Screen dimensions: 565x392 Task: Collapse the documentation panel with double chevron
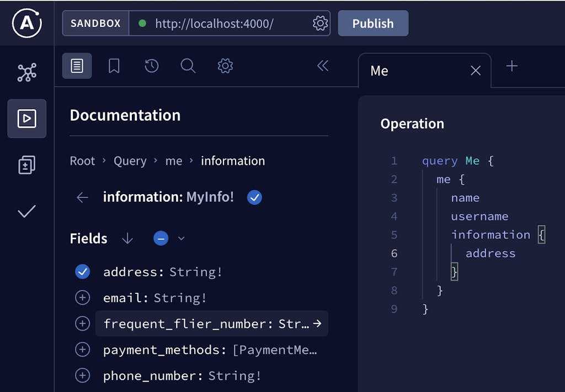(x=323, y=66)
